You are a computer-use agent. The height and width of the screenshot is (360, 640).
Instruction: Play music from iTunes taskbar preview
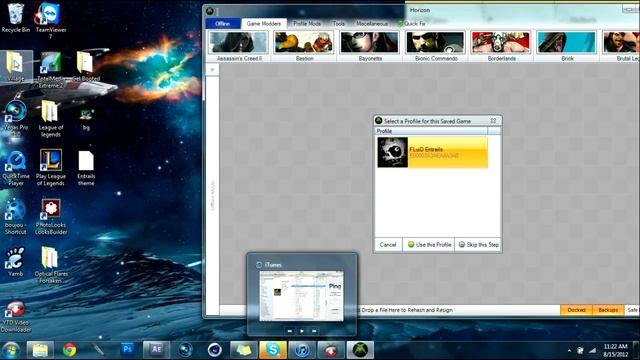(302, 331)
